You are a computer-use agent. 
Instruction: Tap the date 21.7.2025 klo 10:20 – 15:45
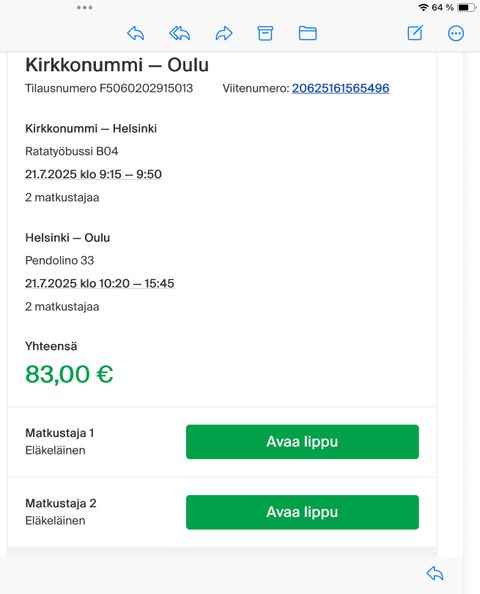pos(100,283)
